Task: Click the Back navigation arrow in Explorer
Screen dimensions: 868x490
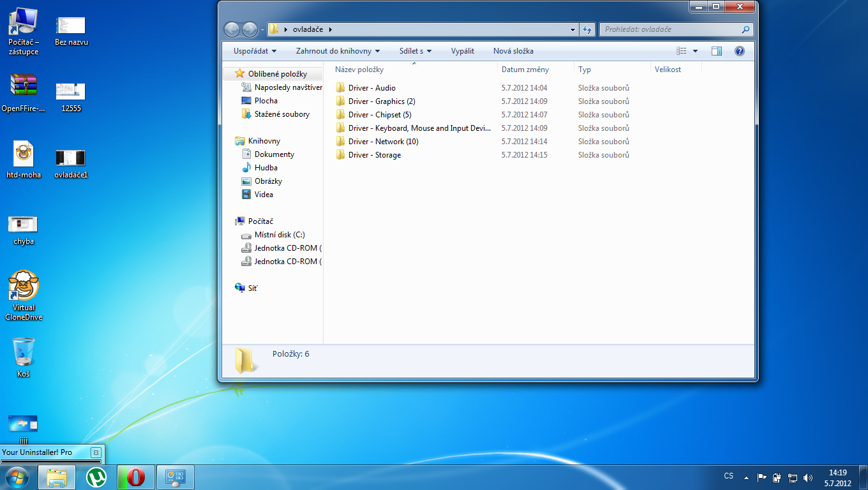Action: click(232, 29)
